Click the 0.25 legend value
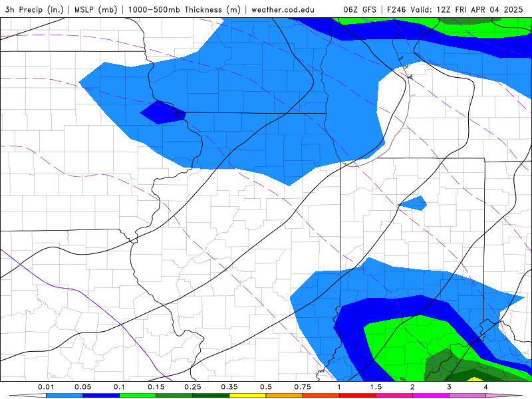Viewport: 532px width, 399px height. tap(193, 387)
